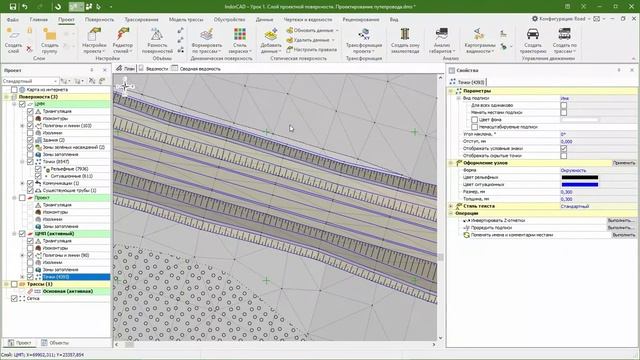The height and width of the screenshot is (360, 640).
Task: Click Цвет фона white swatch
Action: pyautogui.click(x=580, y=120)
